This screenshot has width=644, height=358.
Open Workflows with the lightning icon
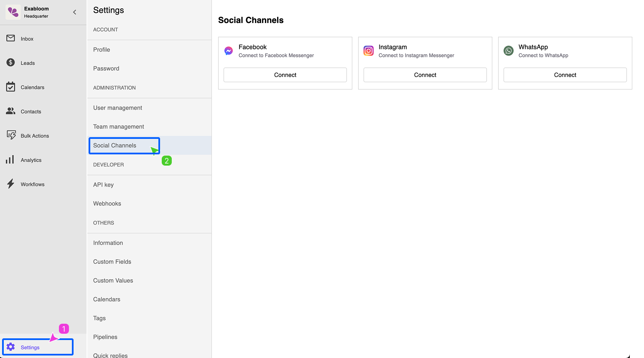click(11, 184)
